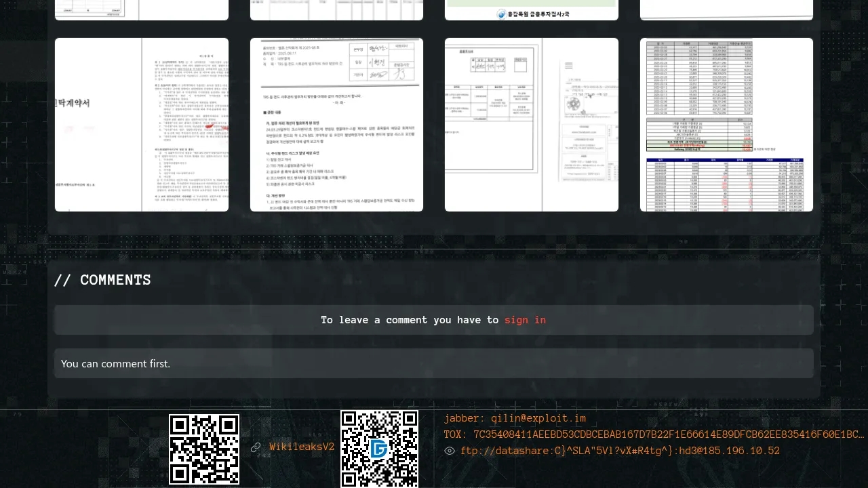Image resolution: width=868 pixels, height=488 pixels.
Task: Click the QR code with blue center logo
Action: [x=379, y=449]
